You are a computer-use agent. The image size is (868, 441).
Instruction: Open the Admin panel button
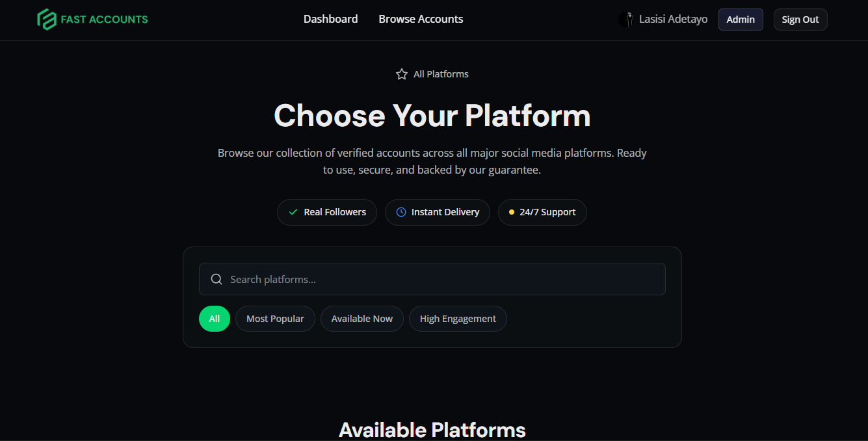[740, 20]
